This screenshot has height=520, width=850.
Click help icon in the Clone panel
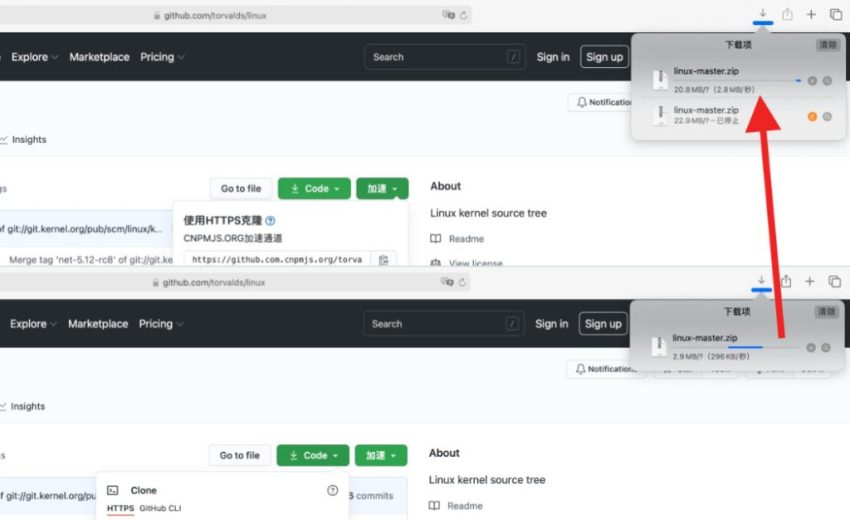click(x=332, y=490)
